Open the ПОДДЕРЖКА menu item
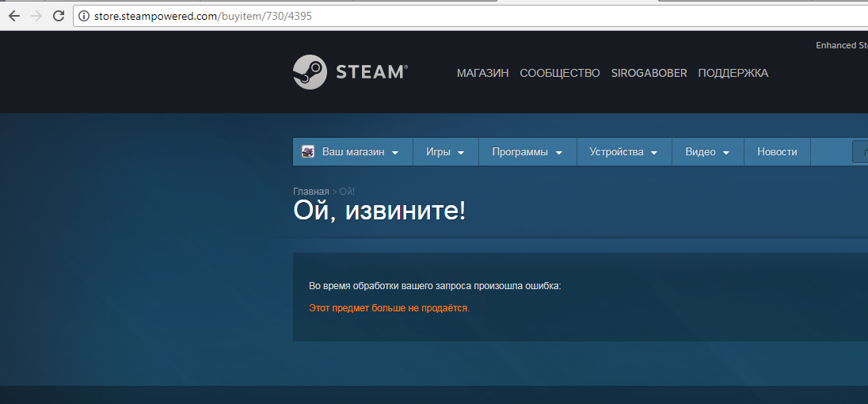 [733, 73]
